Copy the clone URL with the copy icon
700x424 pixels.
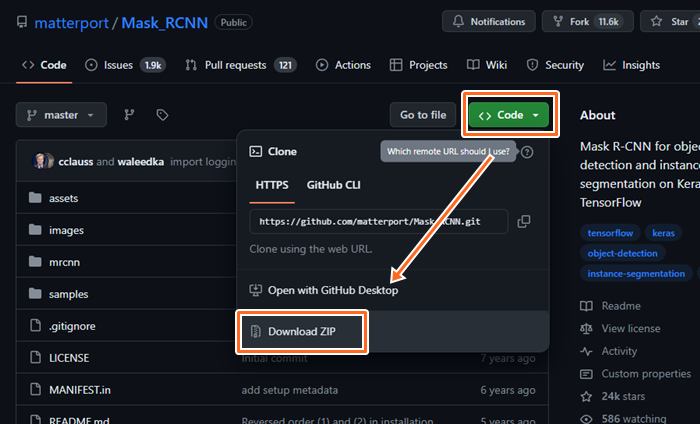click(x=524, y=221)
